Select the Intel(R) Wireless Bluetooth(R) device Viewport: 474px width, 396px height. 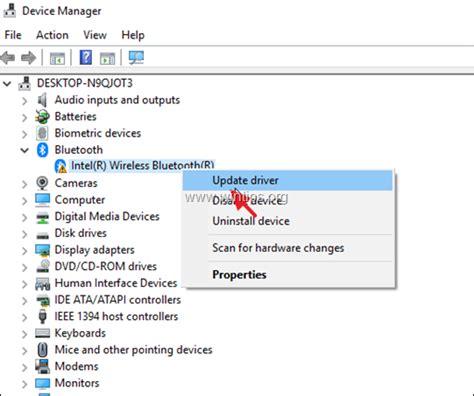(x=143, y=166)
